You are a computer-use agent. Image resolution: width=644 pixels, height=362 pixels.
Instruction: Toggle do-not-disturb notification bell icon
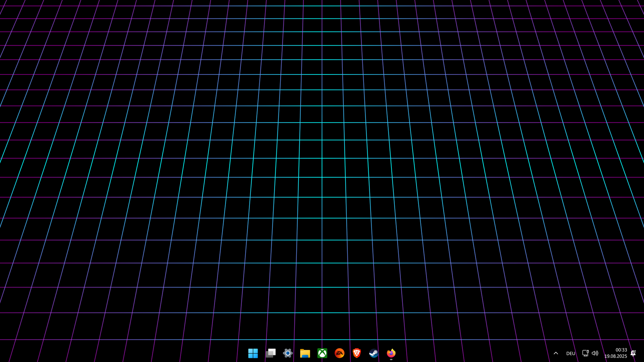(x=633, y=353)
